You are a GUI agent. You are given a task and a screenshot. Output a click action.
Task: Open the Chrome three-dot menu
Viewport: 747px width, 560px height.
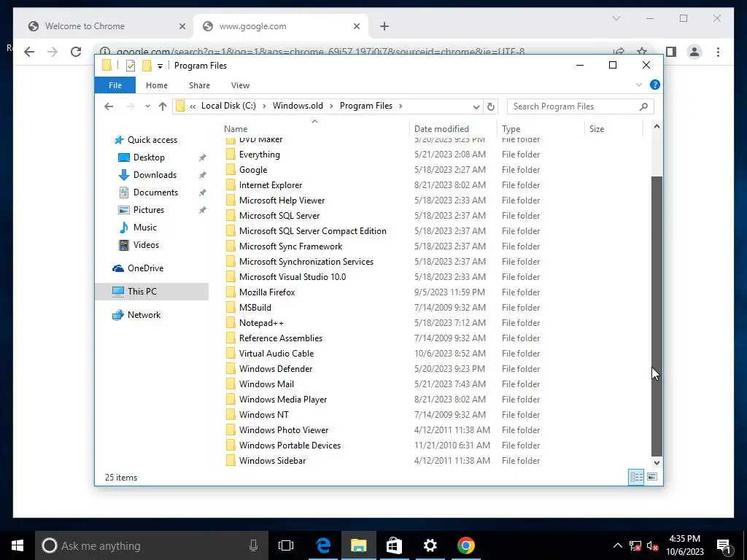click(x=718, y=52)
